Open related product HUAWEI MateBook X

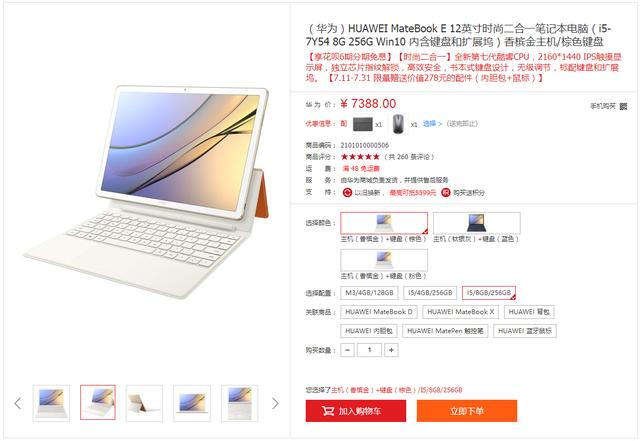(461, 312)
